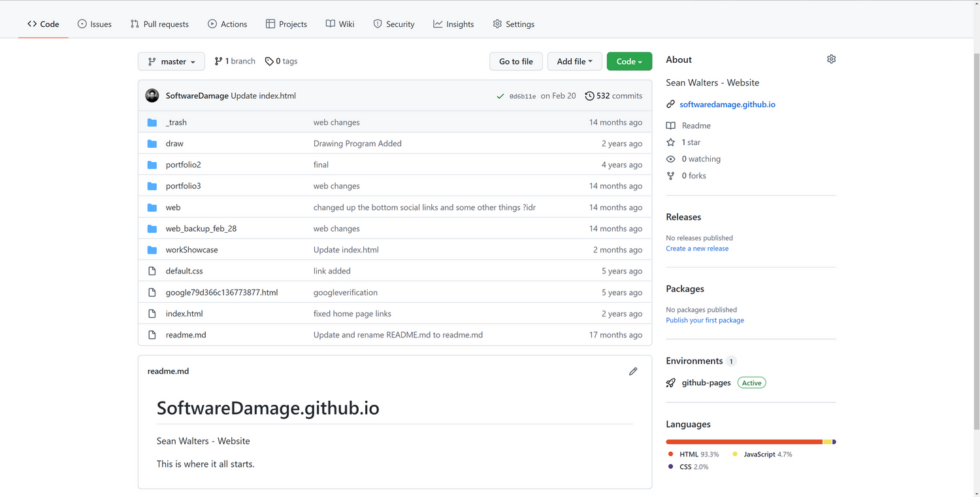
Task: Open commit hash 0d6b11e
Action: pos(523,96)
